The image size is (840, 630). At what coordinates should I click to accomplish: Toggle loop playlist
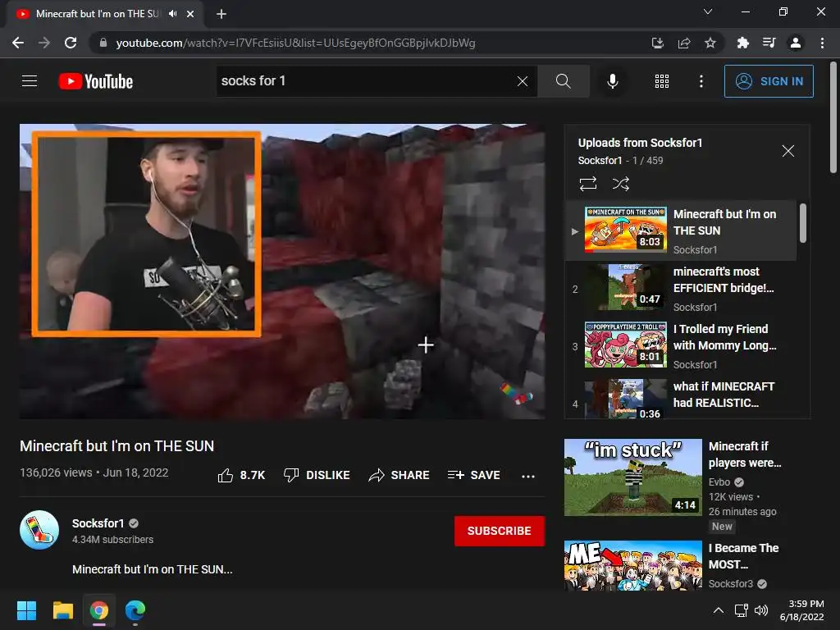pos(587,184)
